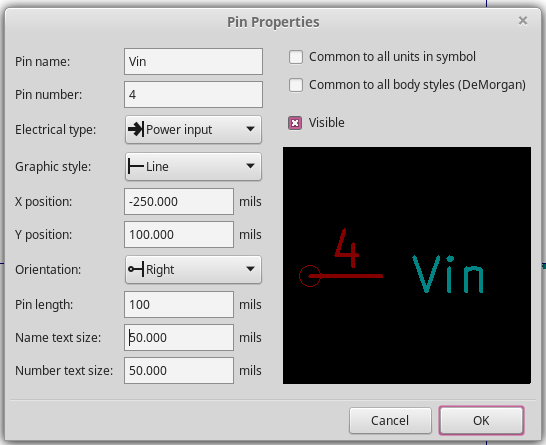The height and width of the screenshot is (445, 546).
Task: Click the Right orientation pin icon
Action: point(136,269)
